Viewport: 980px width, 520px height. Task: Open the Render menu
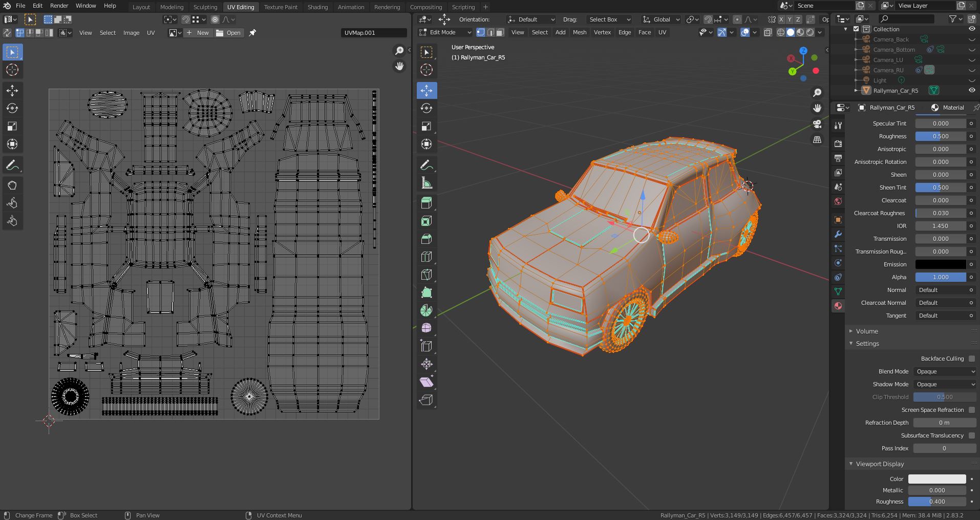59,6
